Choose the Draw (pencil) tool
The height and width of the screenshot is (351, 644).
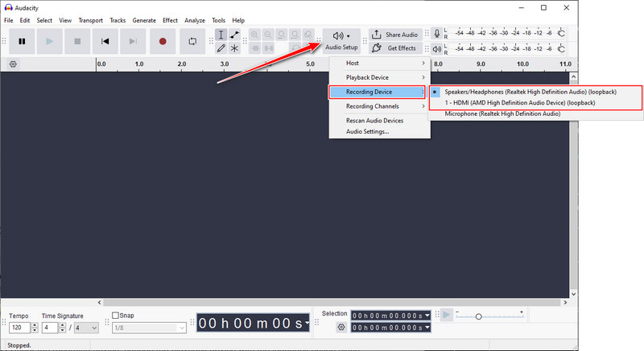coord(221,48)
